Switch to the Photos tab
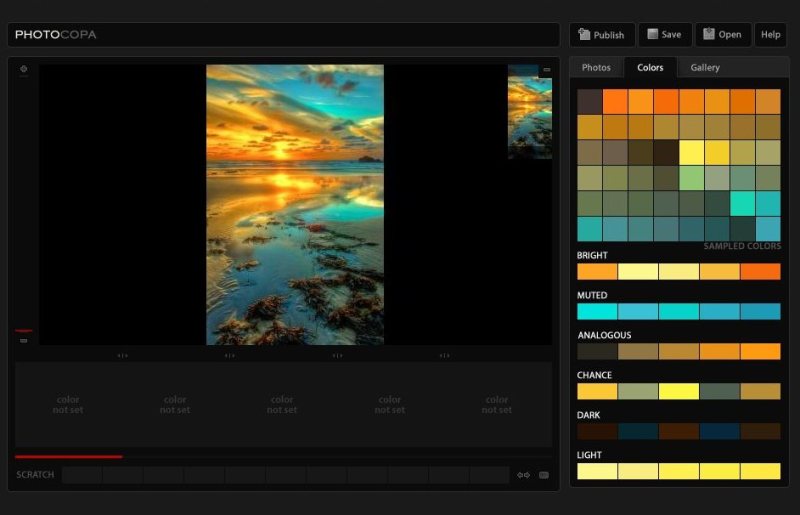The height and width of the screenshot is (515, 800). [596, 68]
